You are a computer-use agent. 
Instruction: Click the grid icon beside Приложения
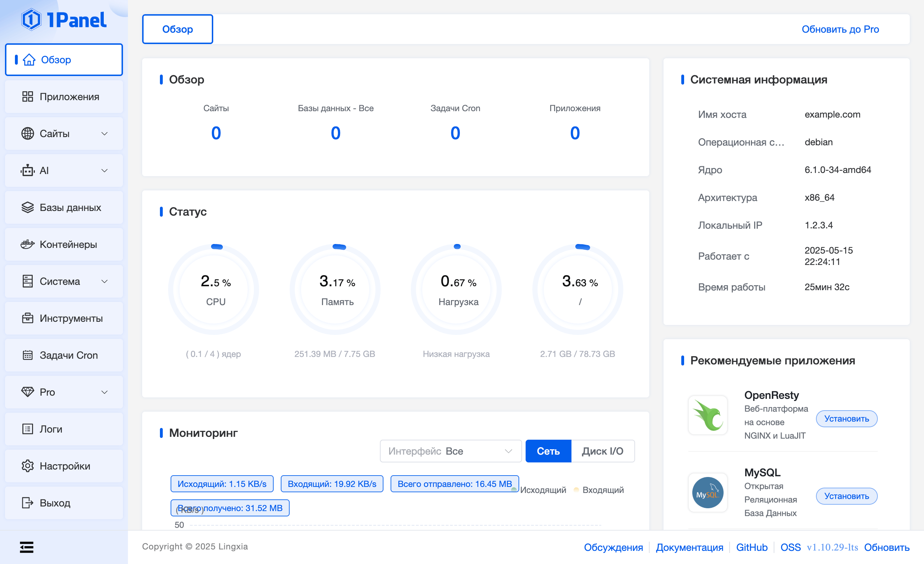tap(27, 97)
